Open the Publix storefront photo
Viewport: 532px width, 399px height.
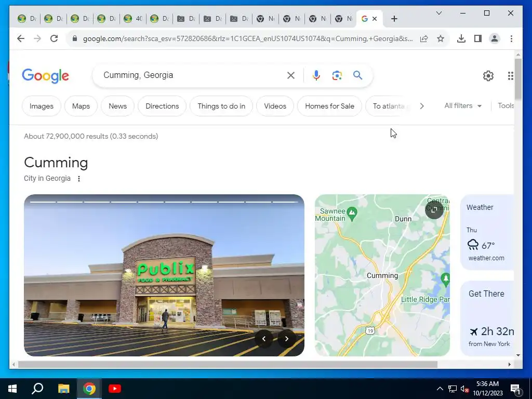[164, 275]
